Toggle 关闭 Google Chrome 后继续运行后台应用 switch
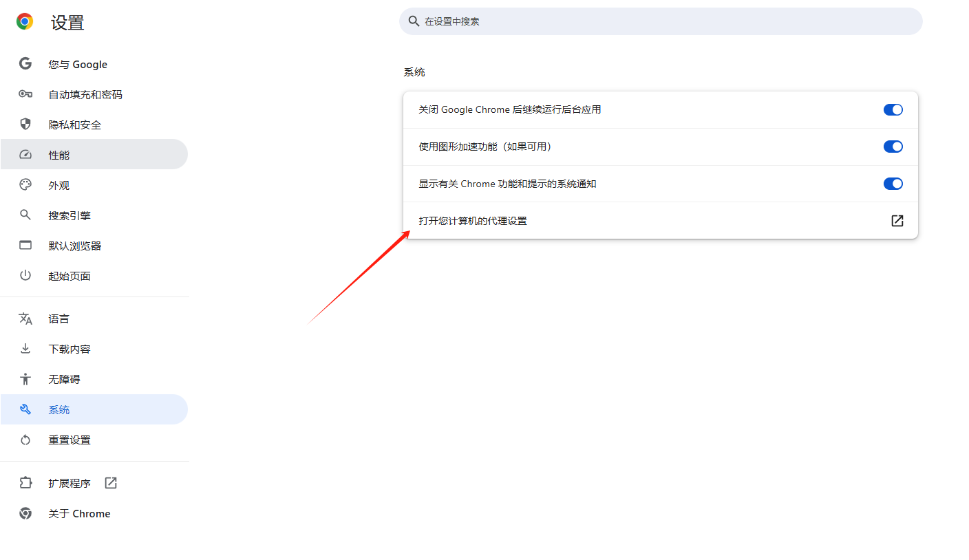Screen dimensions: 969x560 click(x=893, y=109)
